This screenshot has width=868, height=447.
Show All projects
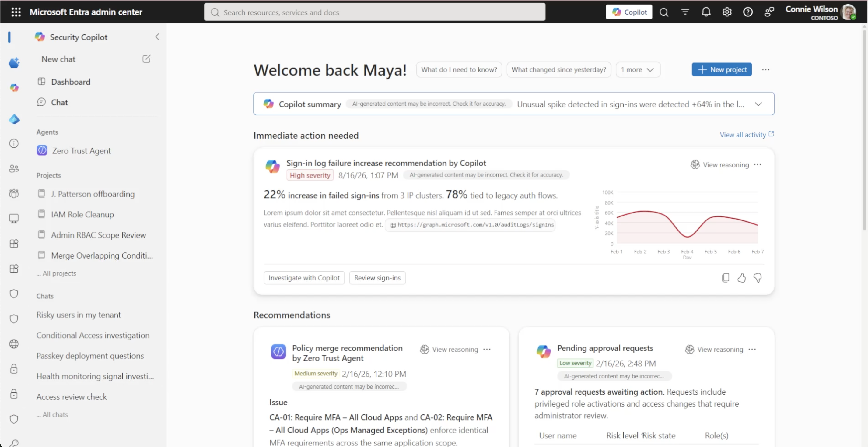tap(56, 273)
